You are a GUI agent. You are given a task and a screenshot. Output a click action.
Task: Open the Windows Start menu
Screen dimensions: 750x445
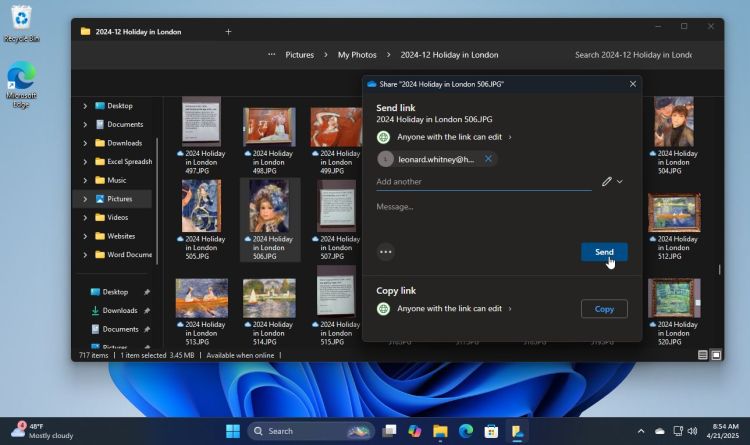pos(232,431)
